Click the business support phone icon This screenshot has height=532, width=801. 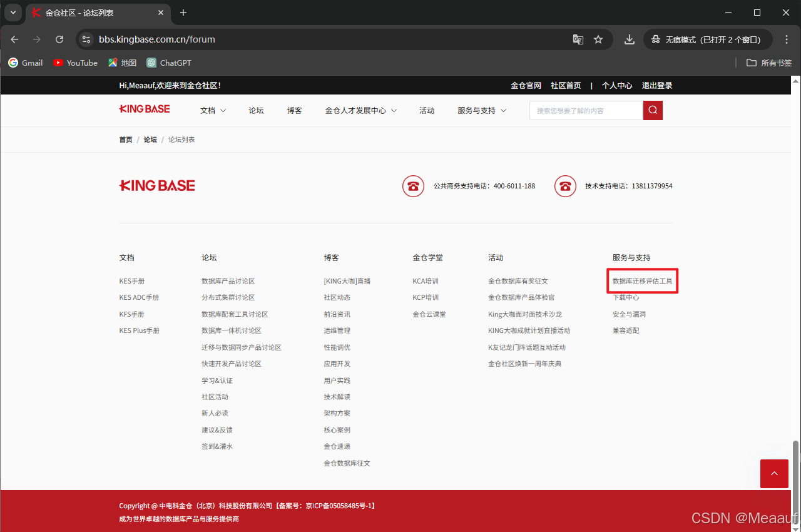click(x=413, y=186)
